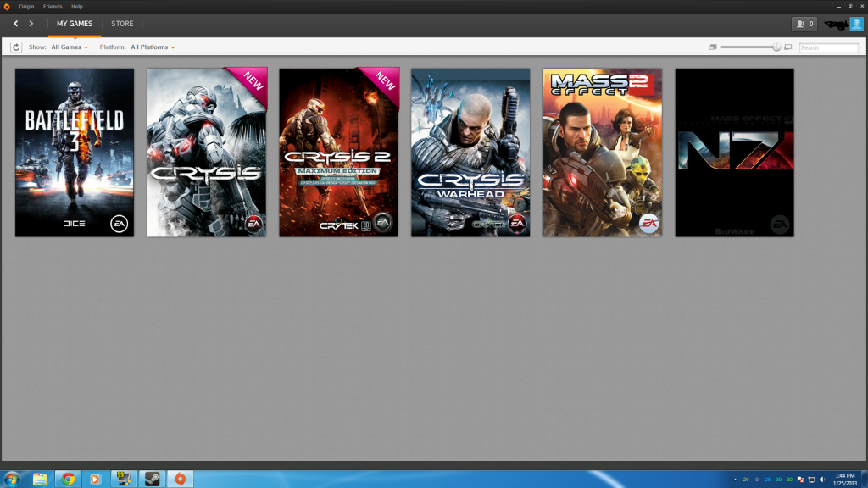868x488 pixels.
Task: Select the Battlefield 3 game tile
Action: point(75,152)
